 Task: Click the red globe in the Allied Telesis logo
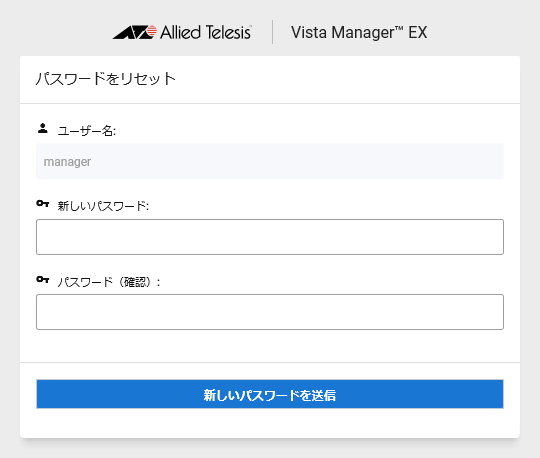click(x=151, y=31)
